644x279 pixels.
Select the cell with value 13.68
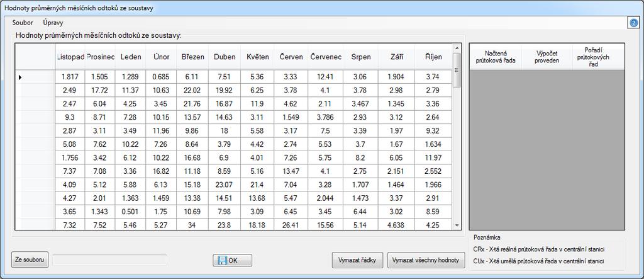(258, 198)
